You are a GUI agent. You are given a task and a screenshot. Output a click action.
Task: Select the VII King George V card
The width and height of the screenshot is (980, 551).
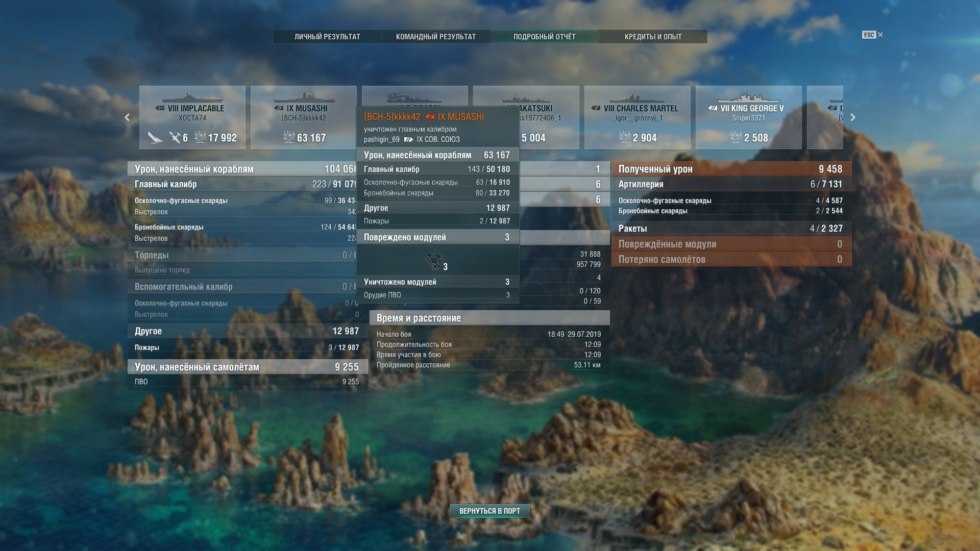tap(749, 117)
